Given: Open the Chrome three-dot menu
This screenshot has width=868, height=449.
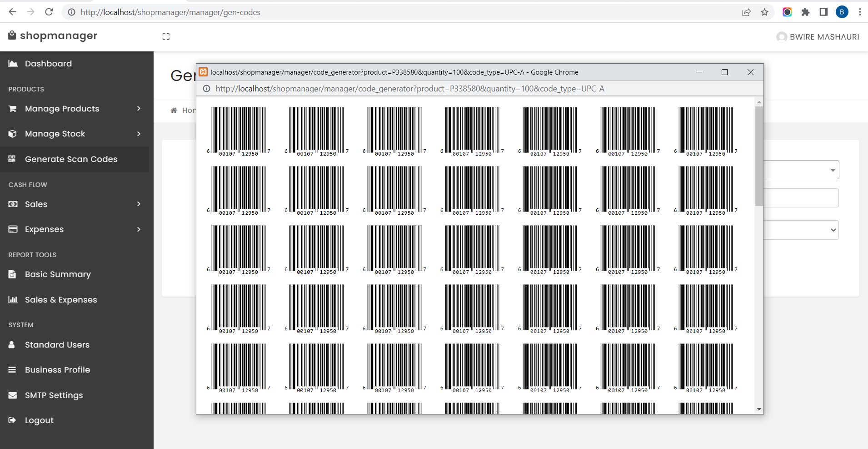Looking at the screenshot, I should pos(860,12).
